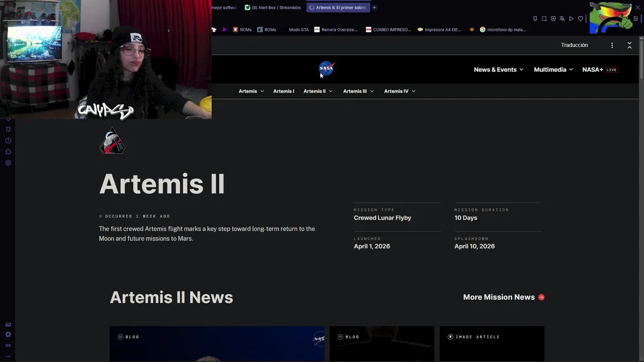Close the Traducción translation bar

(629, 45)
